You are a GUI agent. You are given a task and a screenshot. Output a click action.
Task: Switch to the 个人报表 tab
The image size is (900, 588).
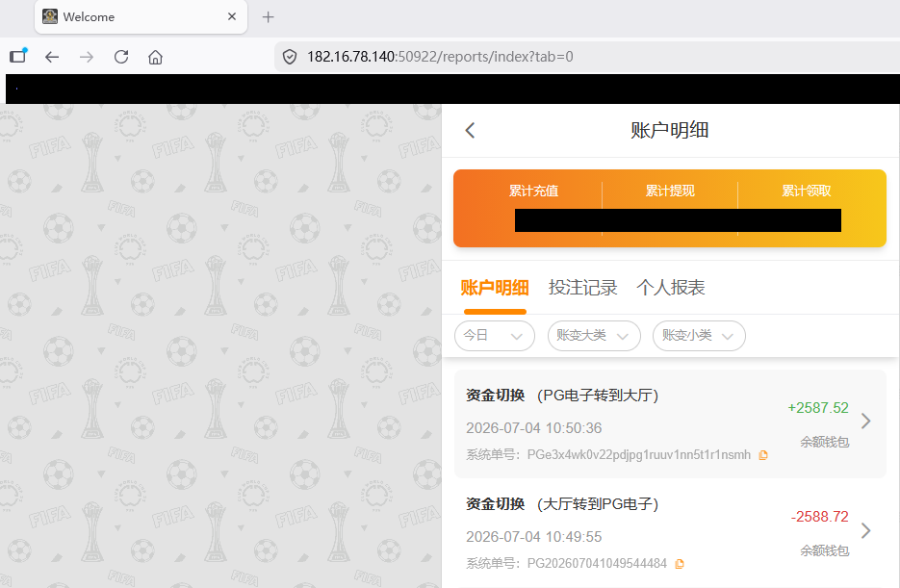tap(670, 288)
